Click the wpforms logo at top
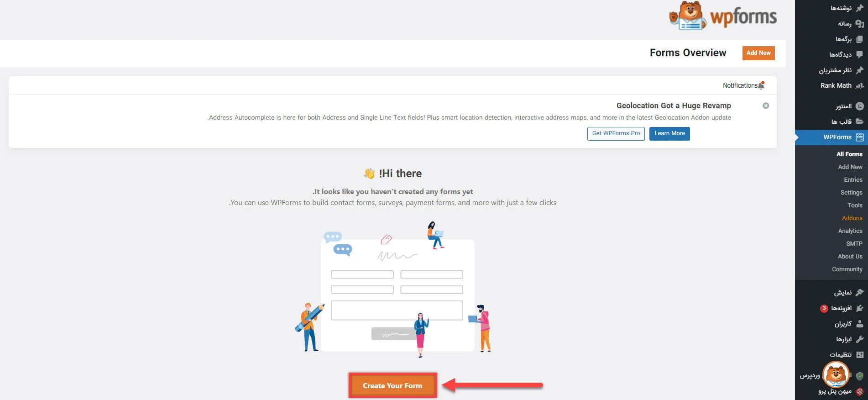Image resolution: width=868 pixels, height=400 pixels. (723, 16)
